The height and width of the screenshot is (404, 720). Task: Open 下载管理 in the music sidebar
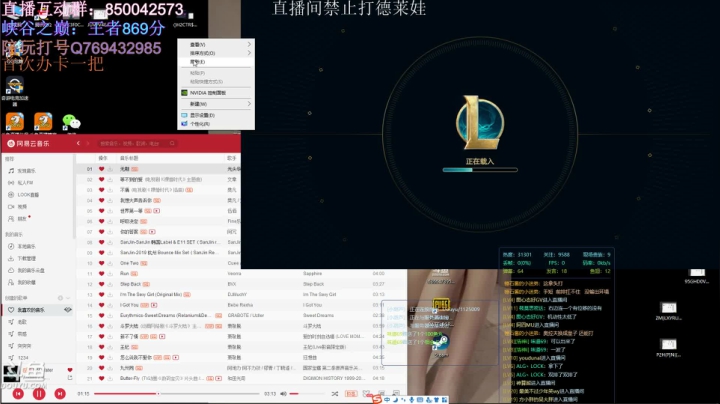26,258
